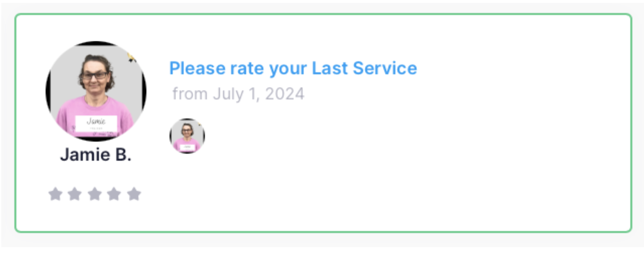644x253 pixels.
Task: Click the gray page background outside the card
Action: coord(322,243)
